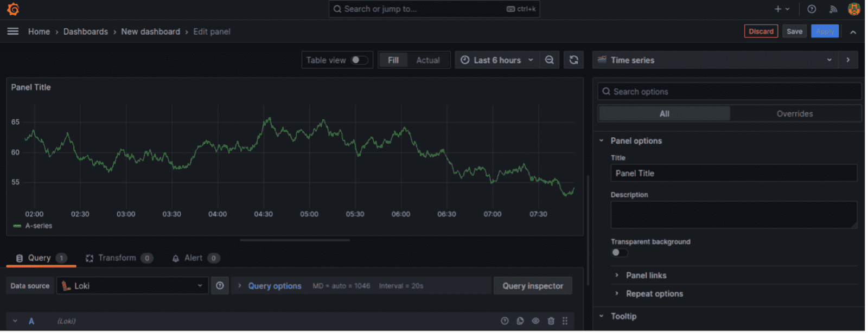Image resolution: width=868 pixels, height=333 pixels.
Task: Switch to the Transform tab
Action: click(x=119, y=258)
